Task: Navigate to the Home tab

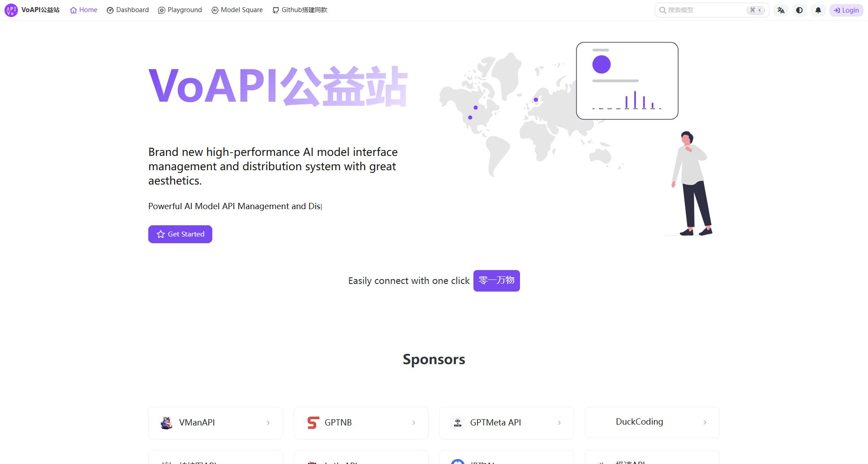Action: coord(84,10)
